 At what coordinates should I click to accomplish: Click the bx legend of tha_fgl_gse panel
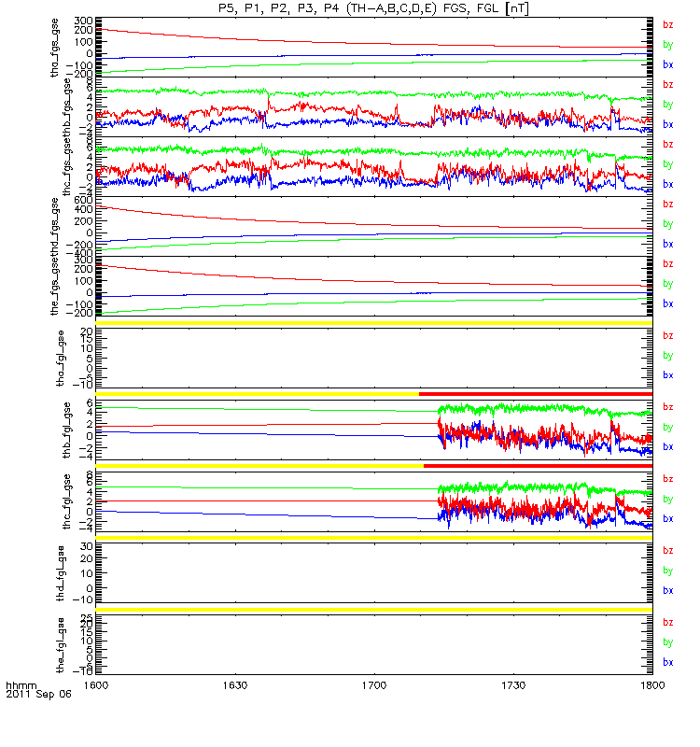point(668,375)
